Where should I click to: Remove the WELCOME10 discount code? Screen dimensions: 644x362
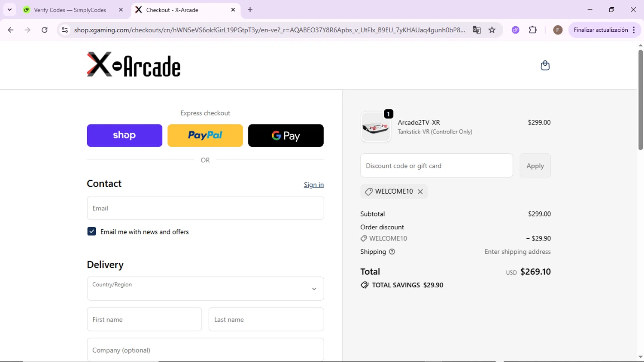(x=420, y=192)
